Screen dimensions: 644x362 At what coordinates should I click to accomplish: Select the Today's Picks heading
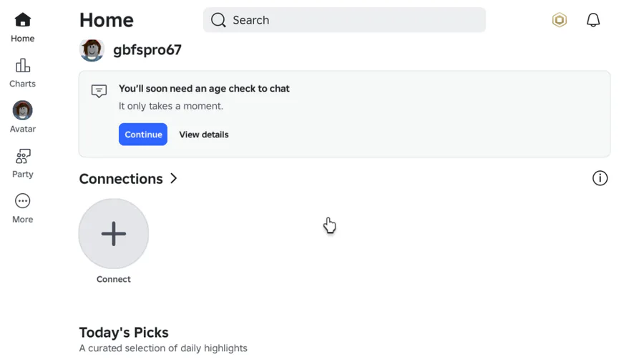(124, 333)
